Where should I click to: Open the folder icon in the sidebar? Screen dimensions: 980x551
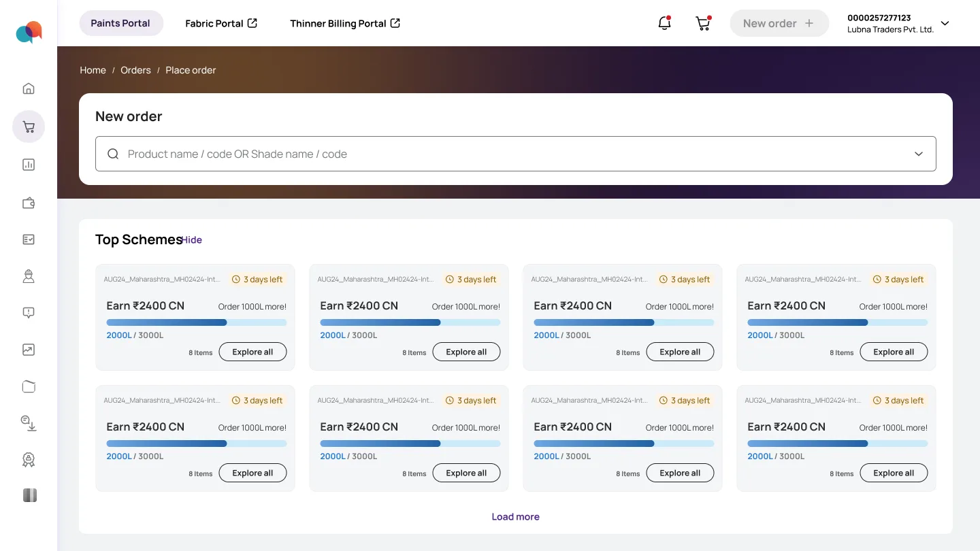coord(29,386)
